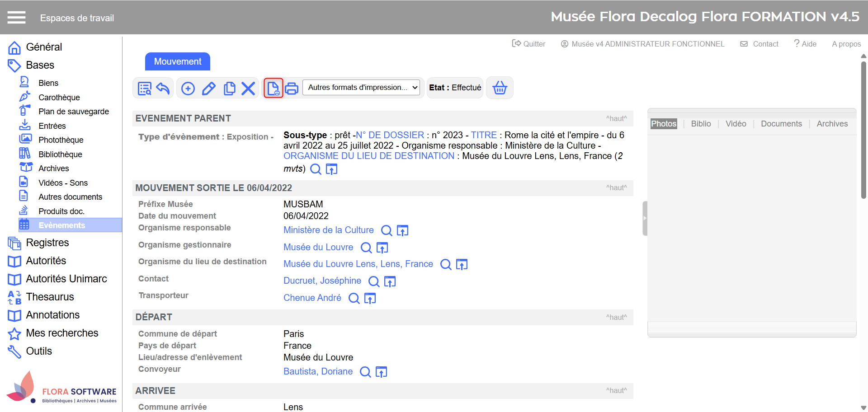Open the Documents tab
The image size is (868, 412).
pos(781,124)
